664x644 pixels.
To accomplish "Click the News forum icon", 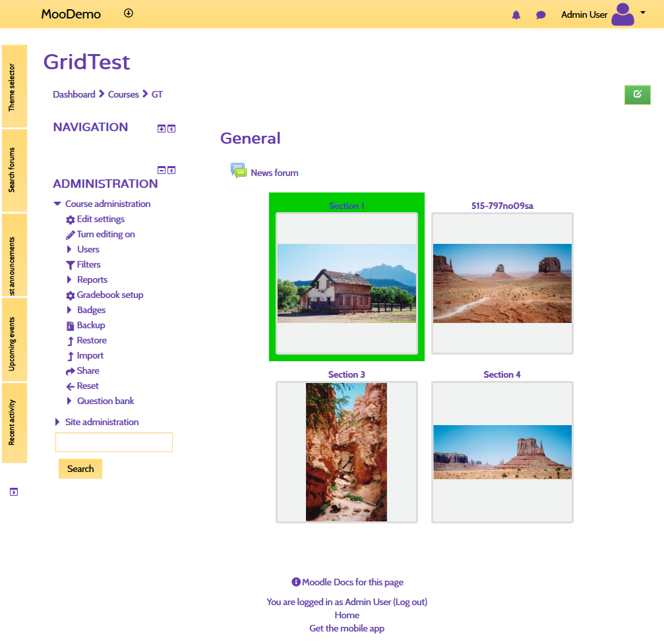I will click(x=239, y=171).
